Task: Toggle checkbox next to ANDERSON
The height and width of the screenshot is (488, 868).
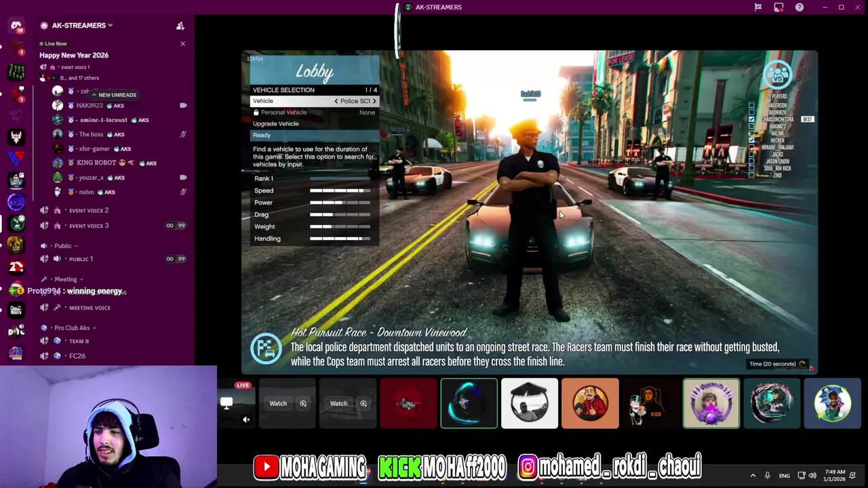Action: click(751, 105)
